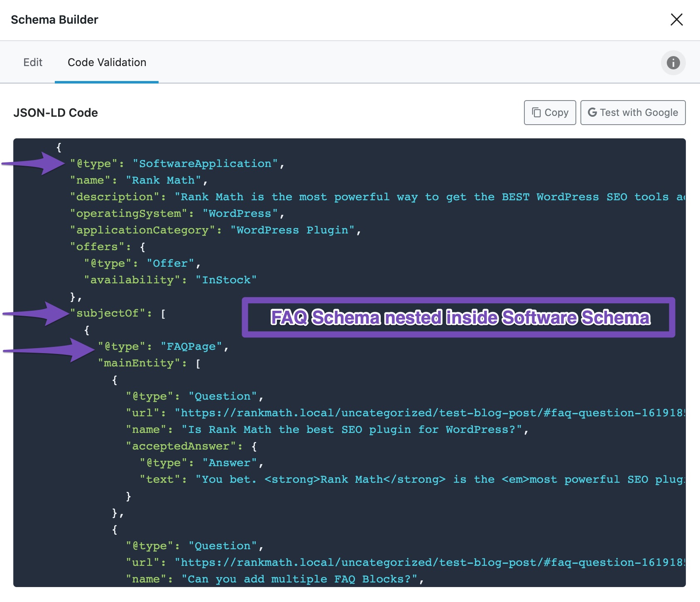700x602 pixels.
Task: Switch to the Edit tab
Action: [x=33, y=62]
